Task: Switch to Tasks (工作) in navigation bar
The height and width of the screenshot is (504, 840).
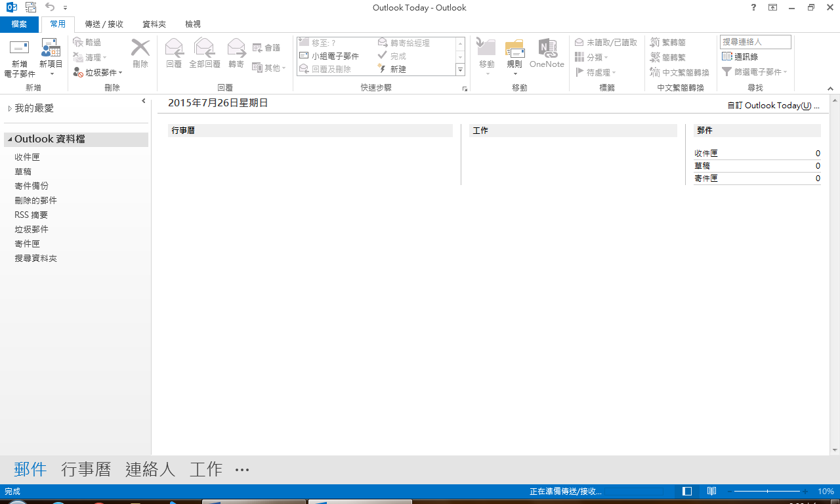Action: (x=206, y=469)
